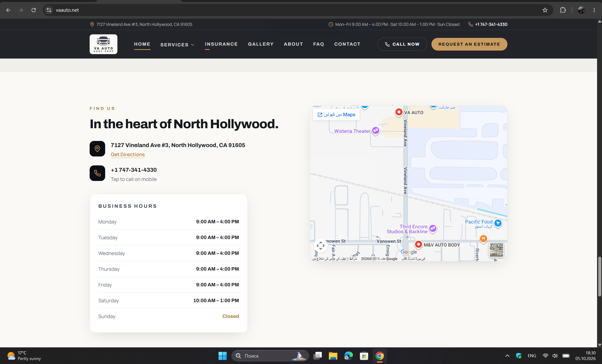
Task: Open the browser extensions icon
Action: 563,10
